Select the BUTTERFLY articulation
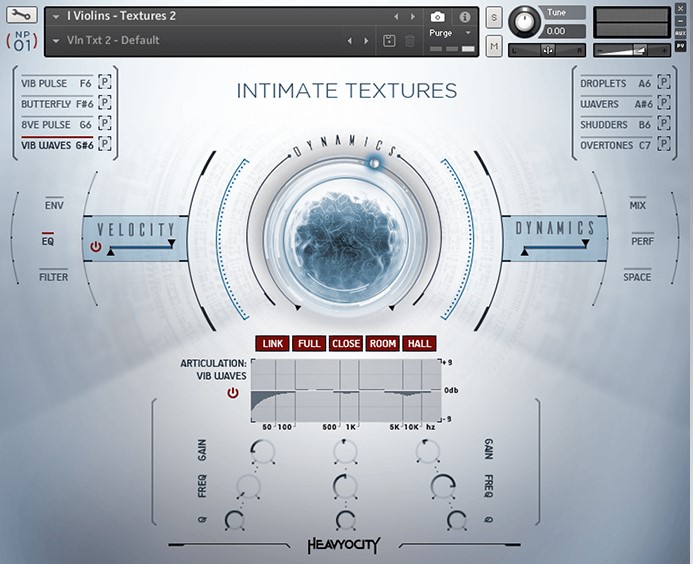The image size is (693, 564). point(57,104)
